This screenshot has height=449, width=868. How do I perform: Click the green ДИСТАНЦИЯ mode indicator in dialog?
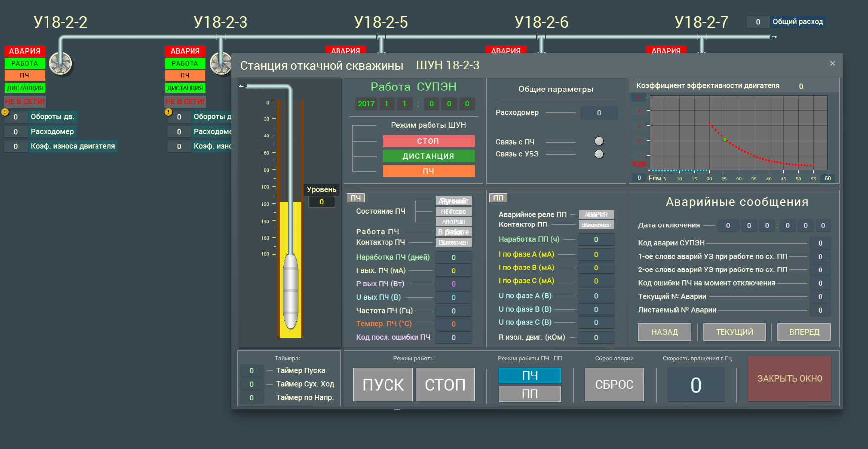(428, 156)
